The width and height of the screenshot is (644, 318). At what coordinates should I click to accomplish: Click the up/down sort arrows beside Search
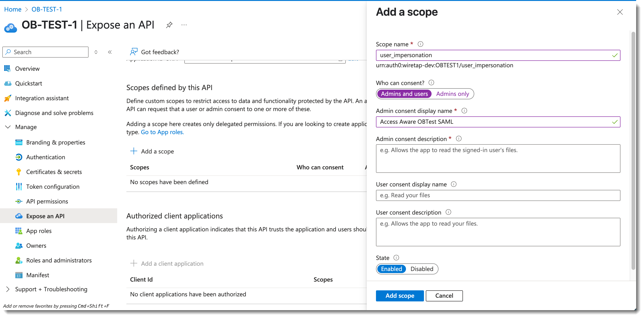(96, 52)
